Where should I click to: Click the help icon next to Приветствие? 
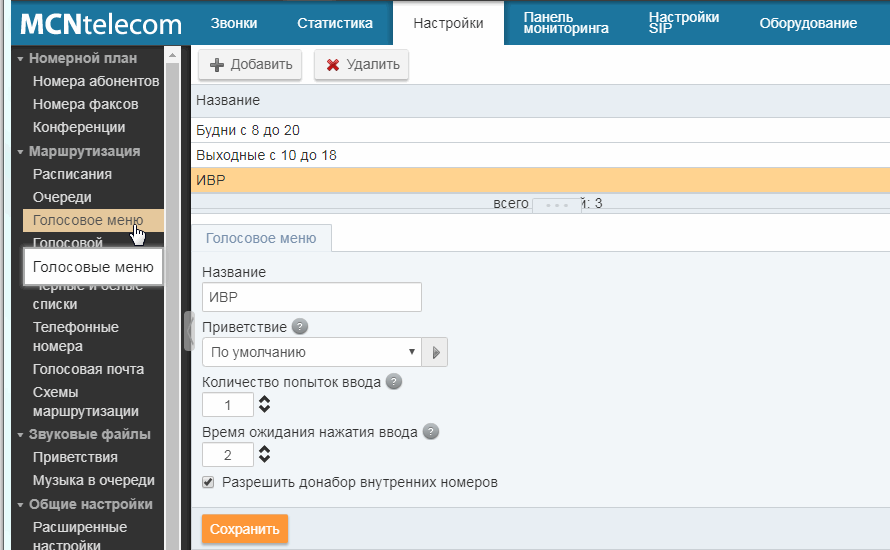click(300, 327)
